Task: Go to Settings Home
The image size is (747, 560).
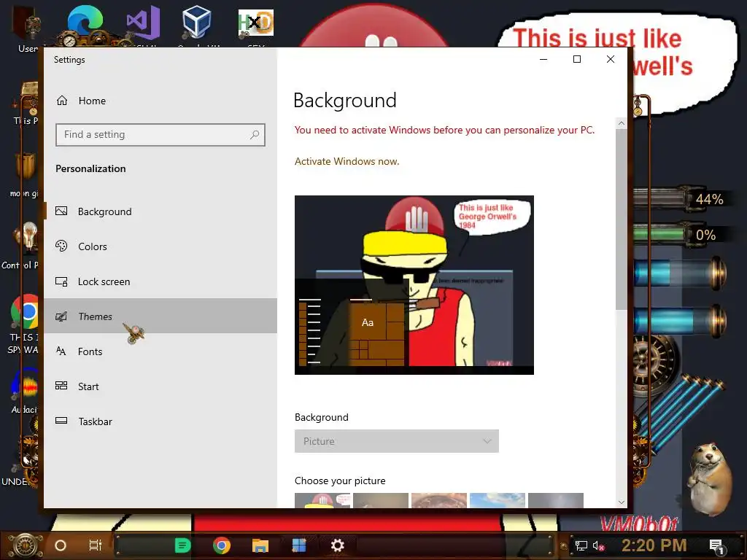Action: click(81, 101)
